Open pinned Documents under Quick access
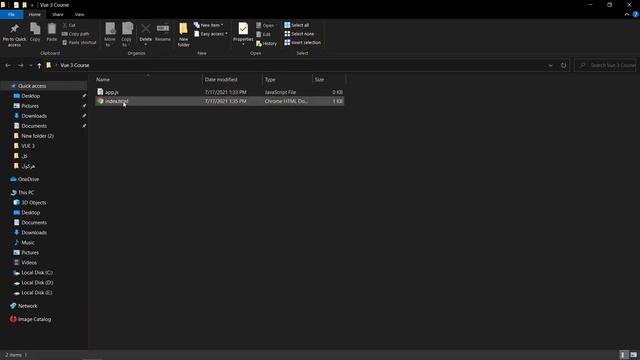The image size is (640, 360). (x=34, y=126)
